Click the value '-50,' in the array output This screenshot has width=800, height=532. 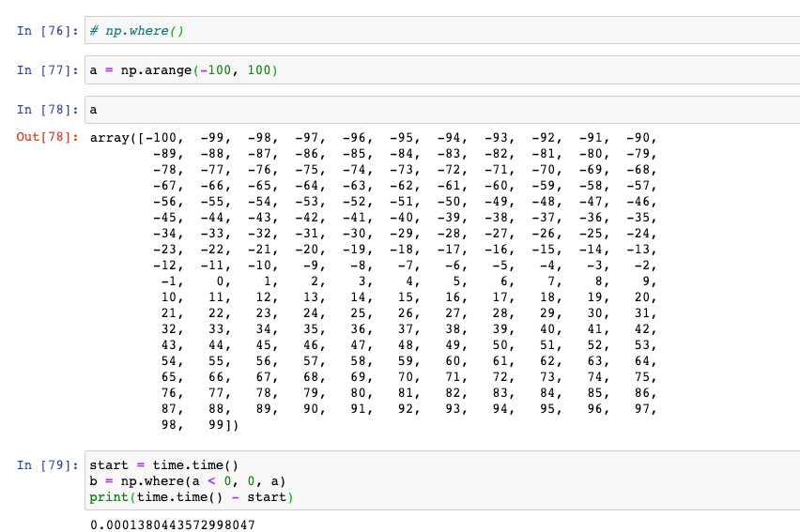[453, 202]
